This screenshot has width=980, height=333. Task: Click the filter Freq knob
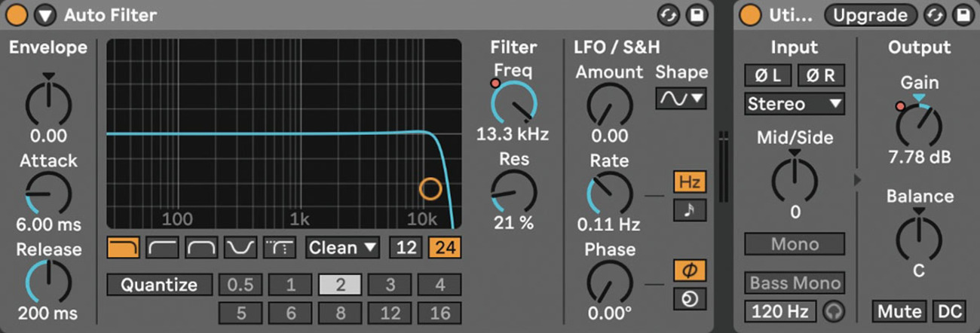coord(514,103)
